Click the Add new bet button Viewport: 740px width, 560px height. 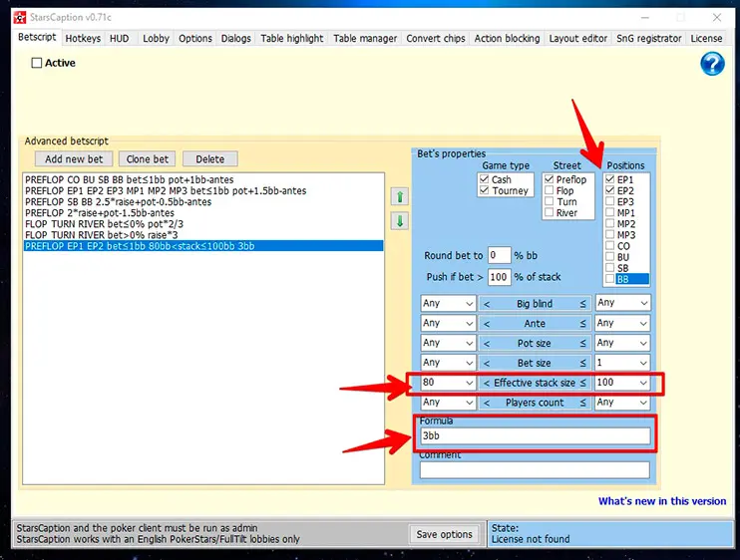[x=74, y=159]
